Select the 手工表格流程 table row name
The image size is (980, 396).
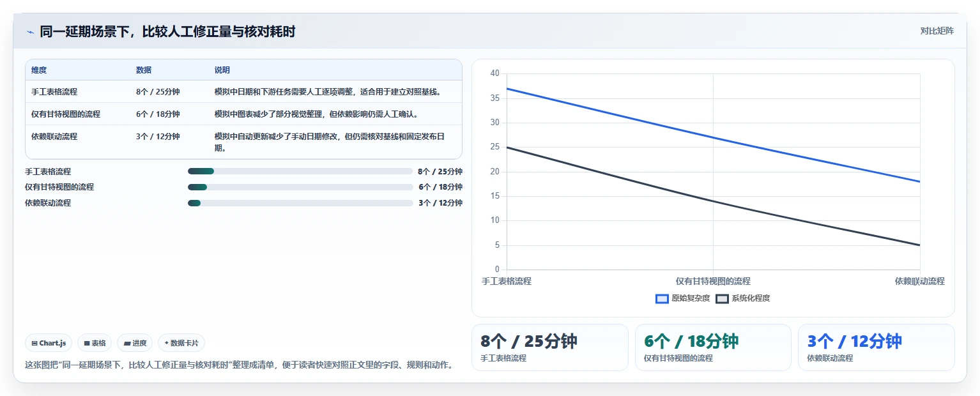[x=54, y=92]
